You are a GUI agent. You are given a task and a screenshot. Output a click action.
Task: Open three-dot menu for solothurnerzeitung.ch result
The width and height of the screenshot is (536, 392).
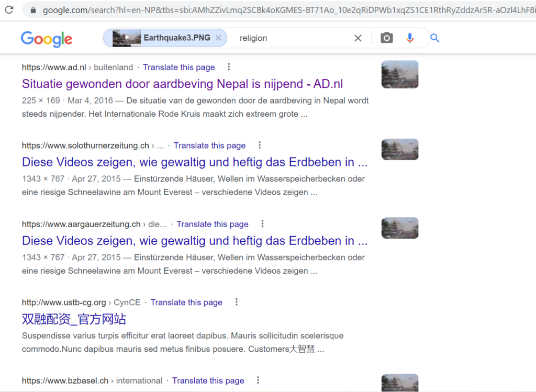(260, 145)
